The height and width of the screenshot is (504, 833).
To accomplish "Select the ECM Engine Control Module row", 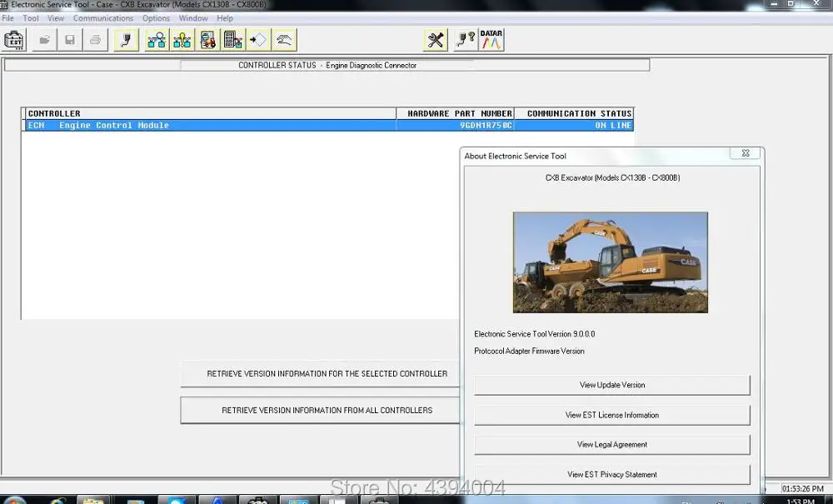I will pyautogui.click(x=329, y=125).
